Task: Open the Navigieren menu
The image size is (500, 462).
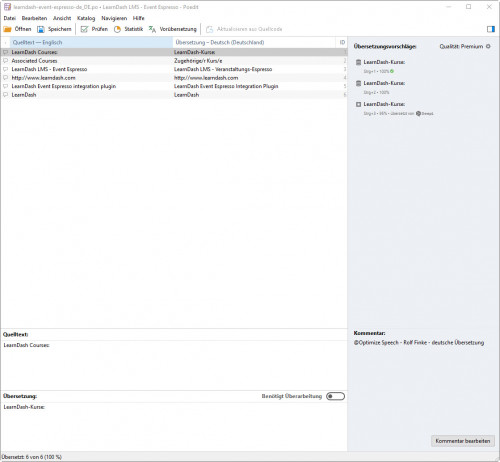Action: [x=114, y=18]
